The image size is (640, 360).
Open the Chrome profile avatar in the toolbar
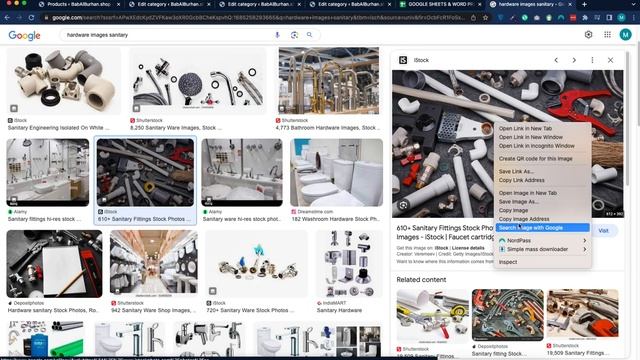tap(621, 18)
